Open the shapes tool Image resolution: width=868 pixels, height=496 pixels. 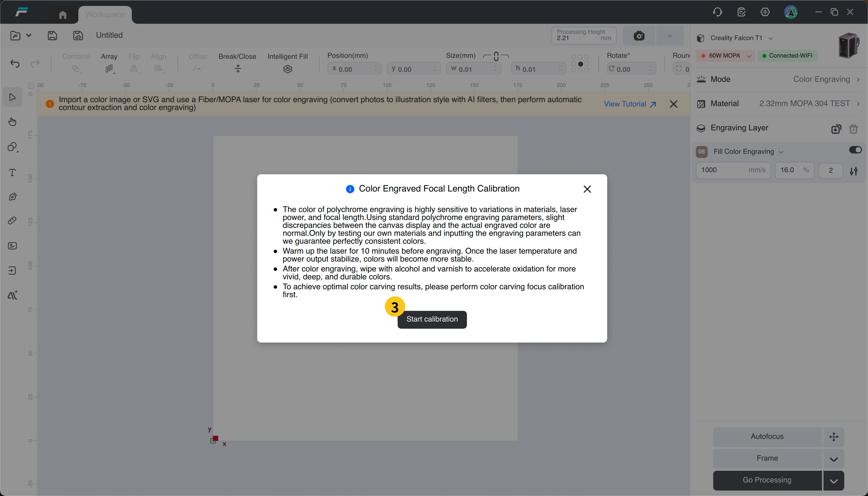click(13, 147)
